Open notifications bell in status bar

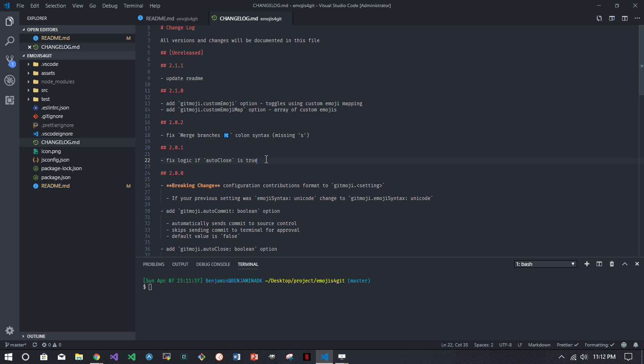coord(636,345)
